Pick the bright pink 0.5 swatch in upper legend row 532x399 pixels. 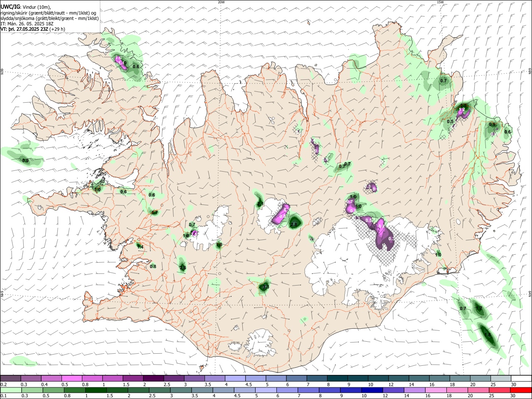click(x=72, y=379)
